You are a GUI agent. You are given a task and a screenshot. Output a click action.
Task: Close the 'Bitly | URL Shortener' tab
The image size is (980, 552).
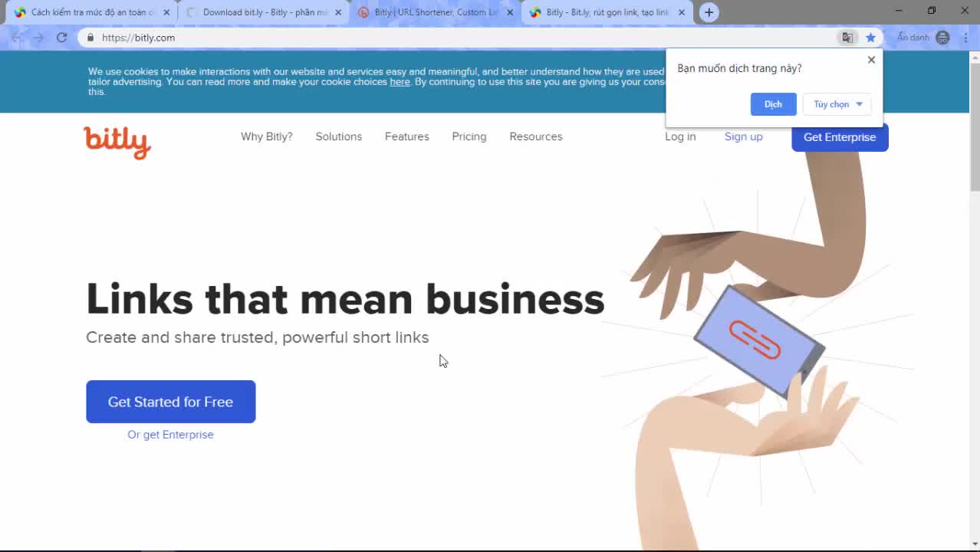tap(510, 12)
